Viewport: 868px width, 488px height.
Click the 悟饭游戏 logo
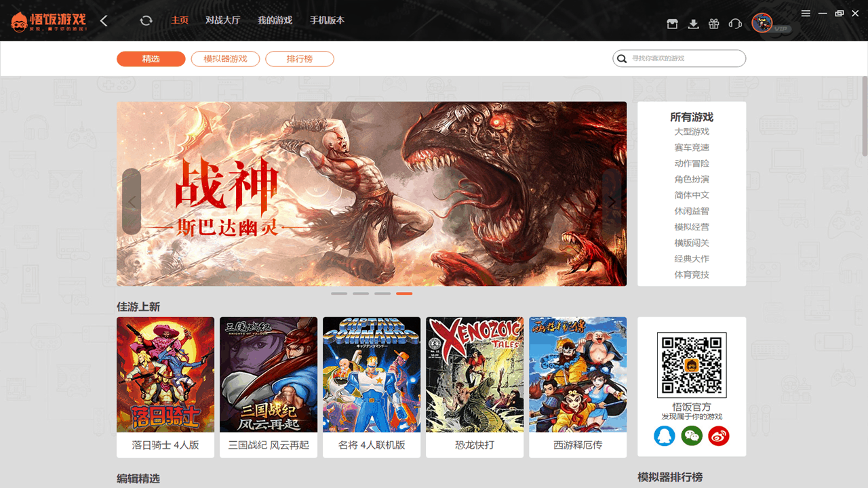(49, 22)
